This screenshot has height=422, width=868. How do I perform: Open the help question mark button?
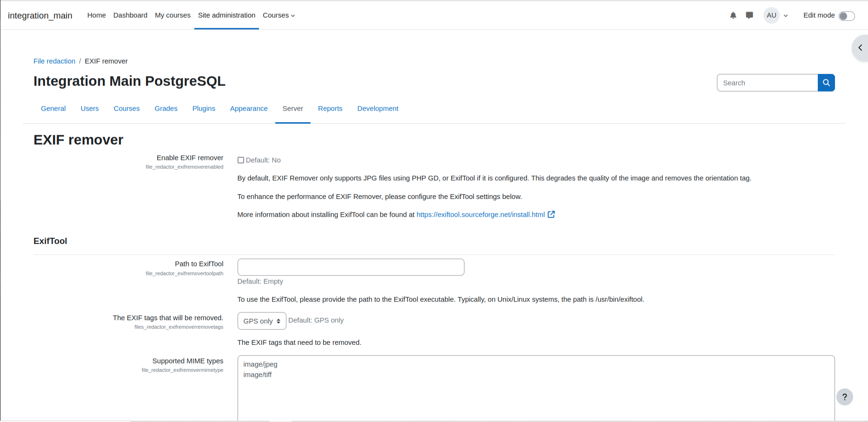pyautogui.click(x=845, y=397)
